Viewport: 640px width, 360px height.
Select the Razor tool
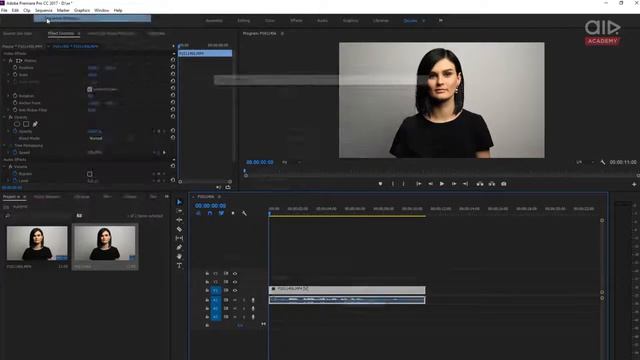pos(179,229)
